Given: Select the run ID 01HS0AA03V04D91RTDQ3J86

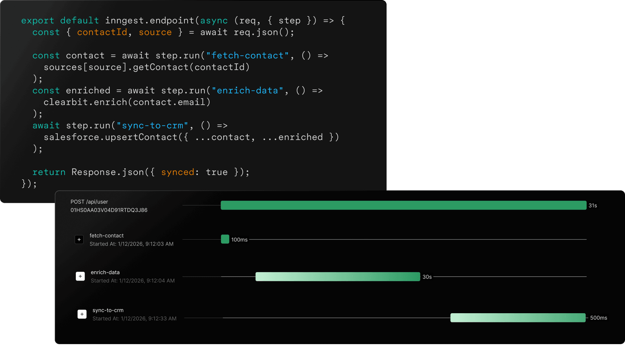Looking at the screenshot, I should [x=109, y=210].
